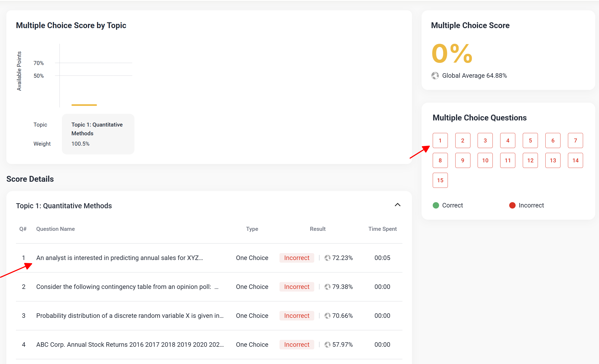The width and height of the screenshot is (599, 364).
Task: Open question 1 box in question grid
Action: 440,141
